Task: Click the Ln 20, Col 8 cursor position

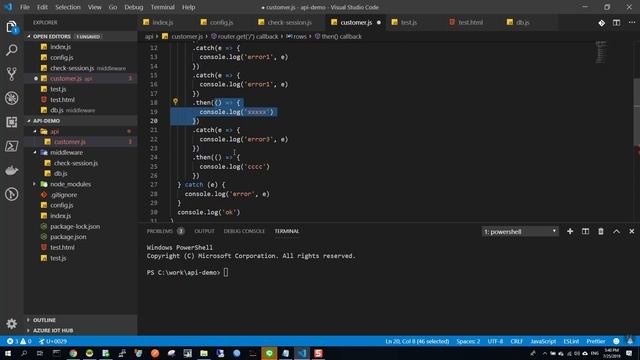Action: (417, 341)
